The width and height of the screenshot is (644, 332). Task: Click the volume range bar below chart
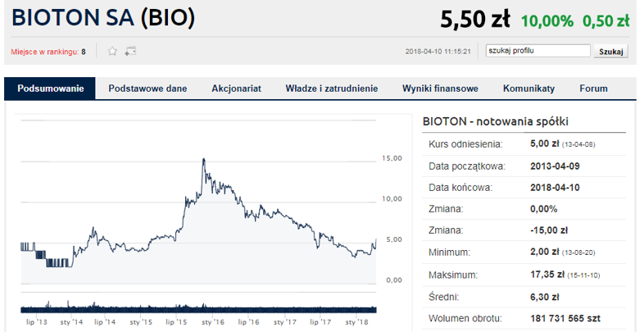click(x=197, y=308)
